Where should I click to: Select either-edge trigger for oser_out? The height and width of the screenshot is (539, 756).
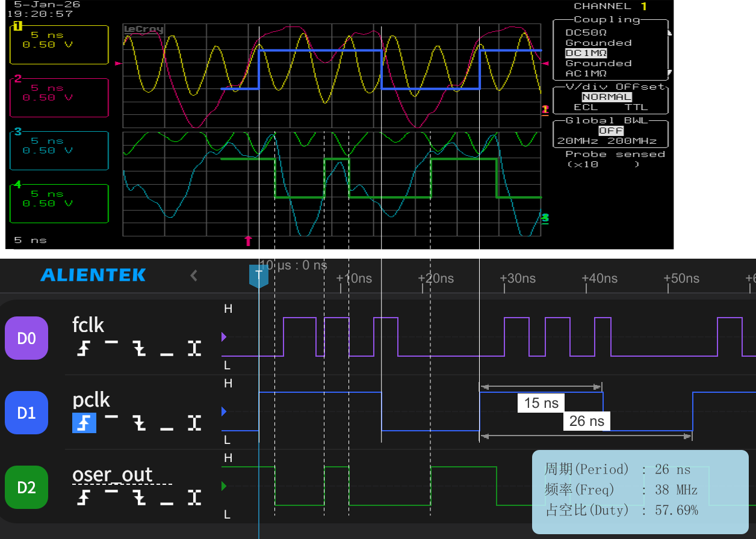(194, 497)
